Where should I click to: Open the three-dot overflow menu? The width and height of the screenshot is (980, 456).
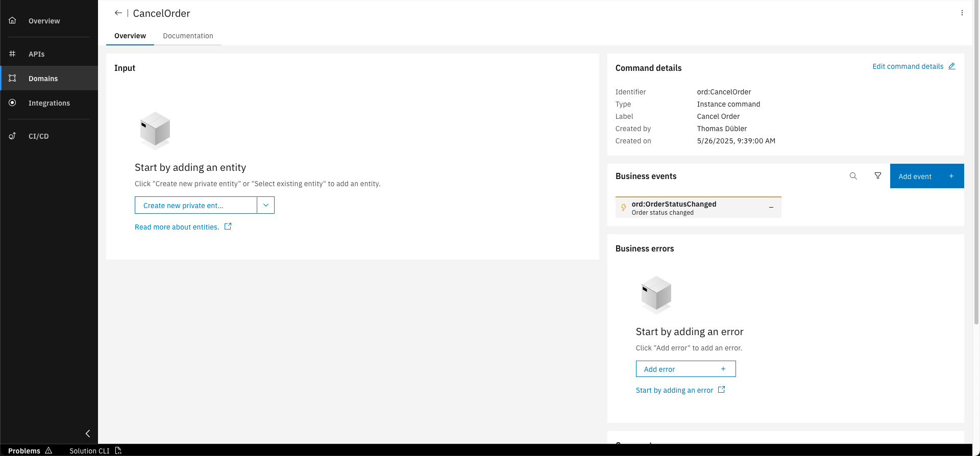962,13
